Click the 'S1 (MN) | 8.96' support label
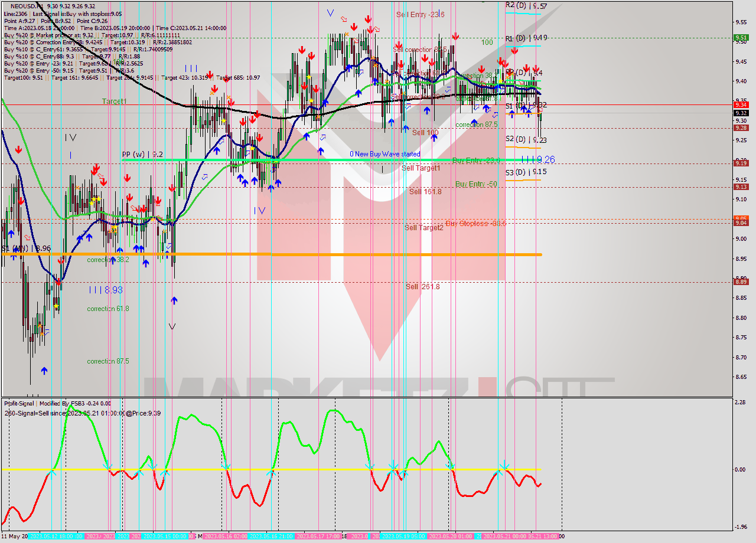This screenshot has height=543, width=756. 26,248
